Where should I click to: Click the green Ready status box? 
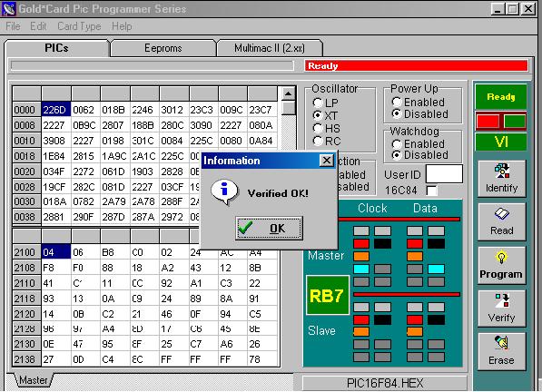pyautogui.click(x=501, y=96)
